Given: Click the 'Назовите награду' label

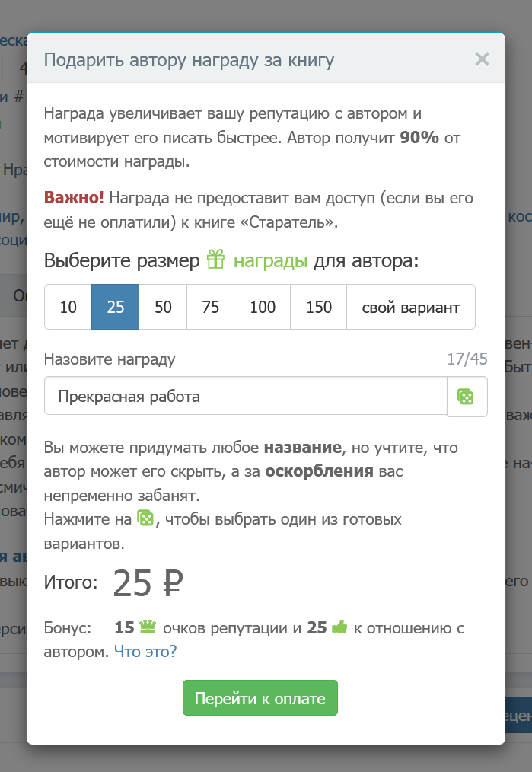Looking at the screenshot, I should (x=110, y=359).
